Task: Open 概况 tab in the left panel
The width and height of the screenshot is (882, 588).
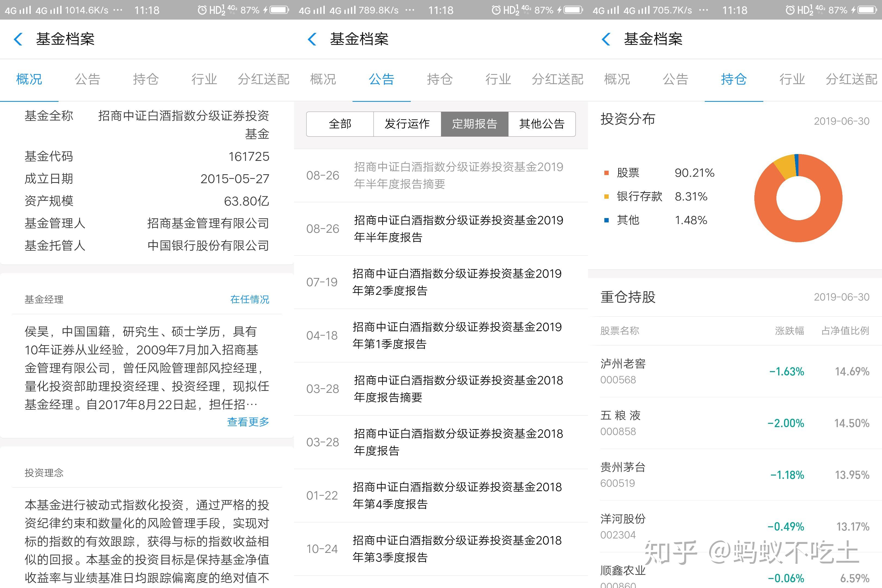Action: [x=29, y=79]
